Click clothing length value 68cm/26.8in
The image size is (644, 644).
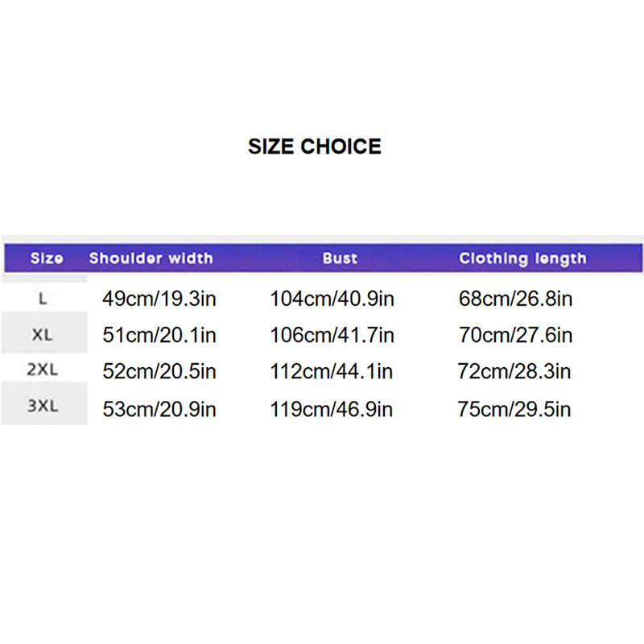pyautogui.click(x=515, y=299)
